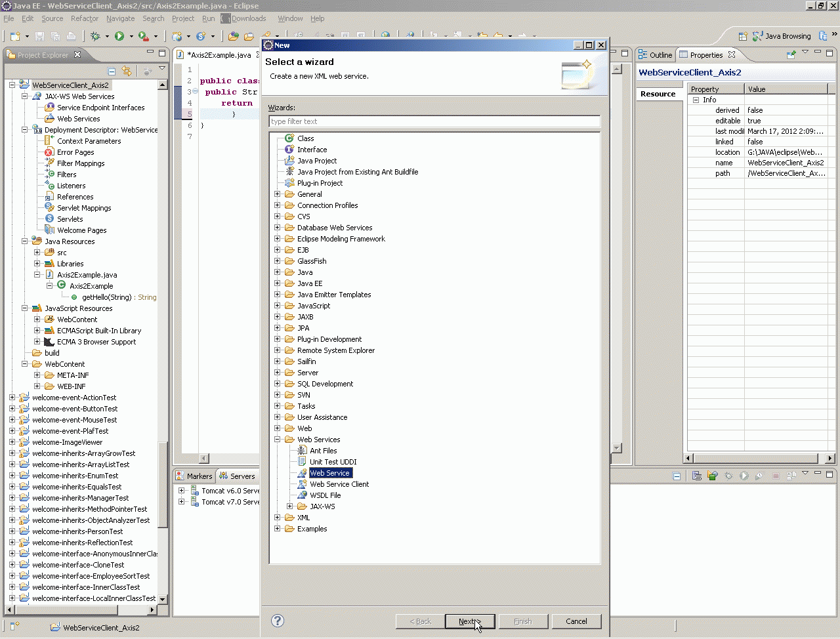Click the Open Perspective icon
Image resolution: width=840 pixels, height=639 pixels.
click(743, 36)
